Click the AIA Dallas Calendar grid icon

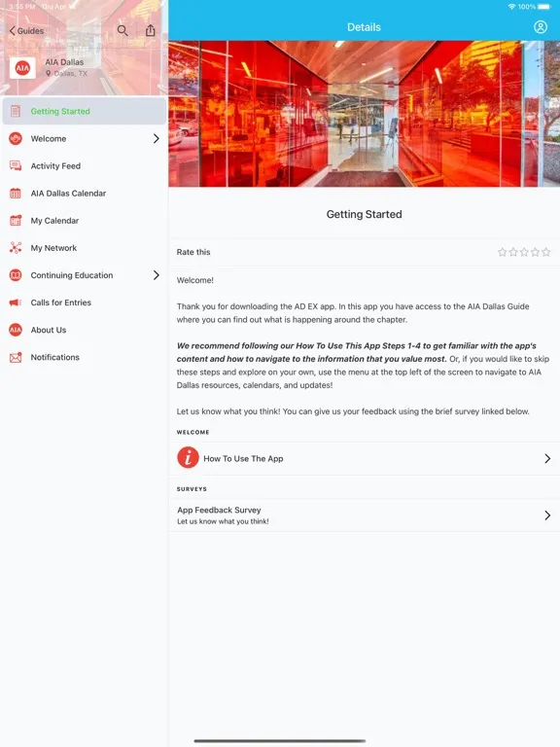point(16,193)
